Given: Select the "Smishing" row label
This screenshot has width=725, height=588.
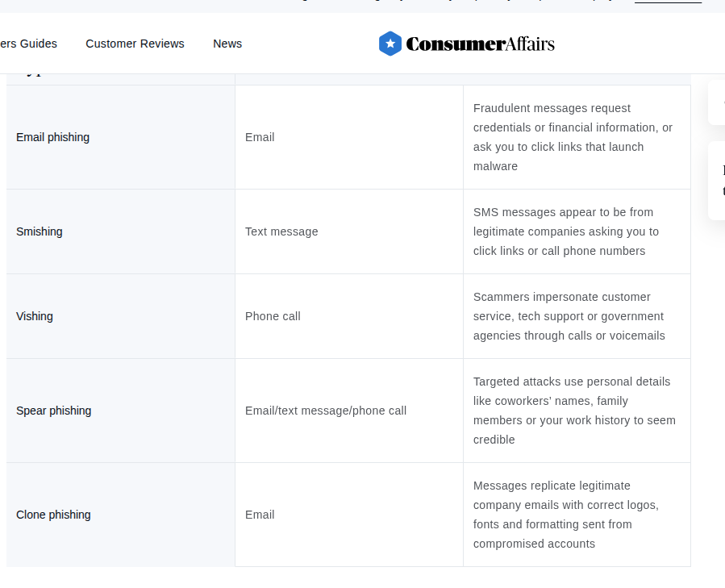Looking at the screenshot, I should 40,231.
